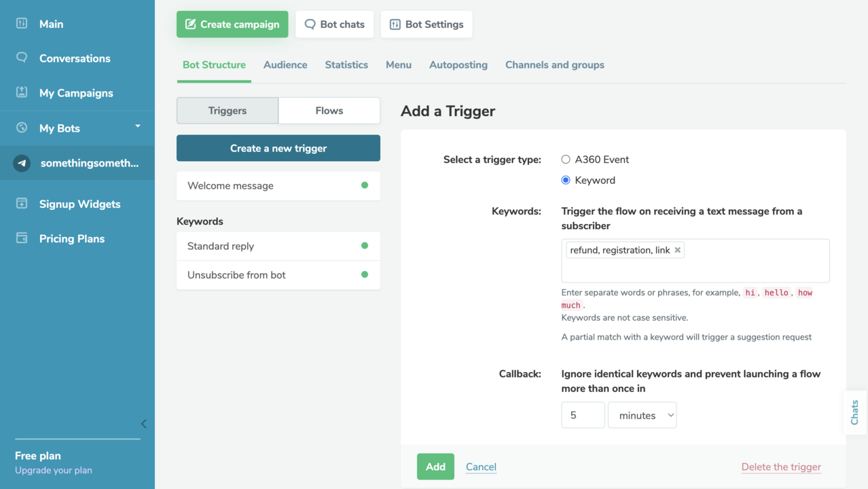Image resolution: width=868 pixels, height=489 pixels.
Task: Click the Signup Widgets icon
Action: click(22, 204)
